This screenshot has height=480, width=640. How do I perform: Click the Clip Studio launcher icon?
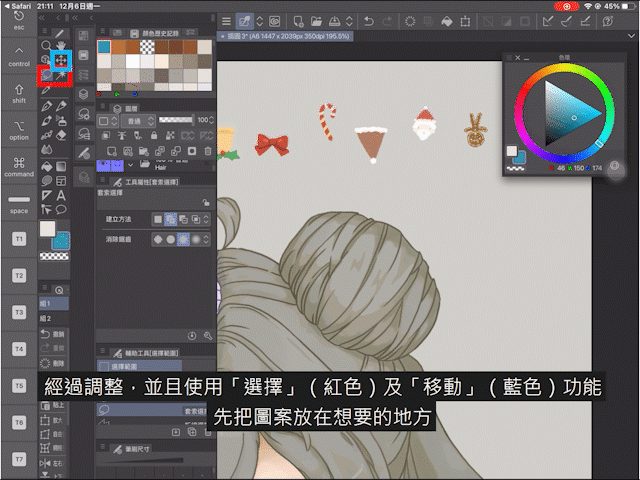click(275, 21)
